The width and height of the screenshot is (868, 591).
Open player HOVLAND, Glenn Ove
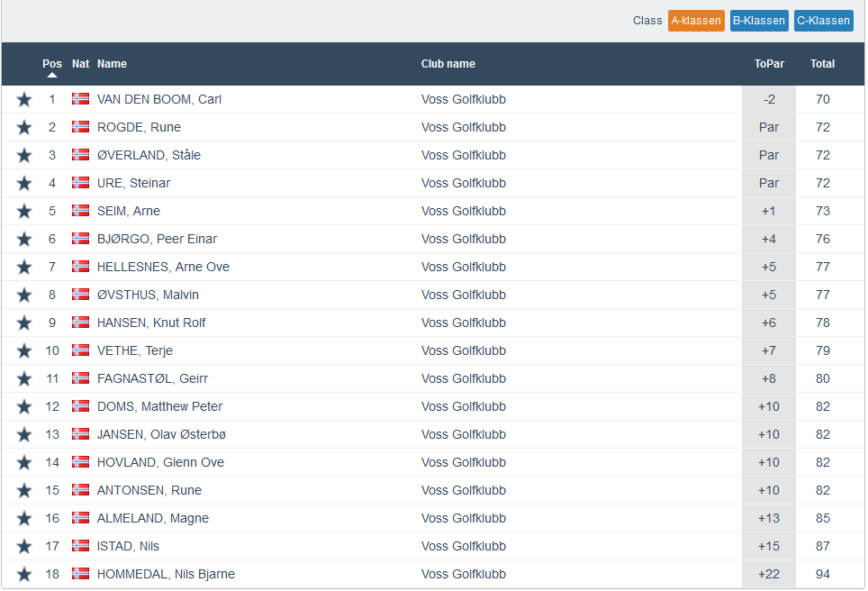pyautogui.click(x=160, y=462)
